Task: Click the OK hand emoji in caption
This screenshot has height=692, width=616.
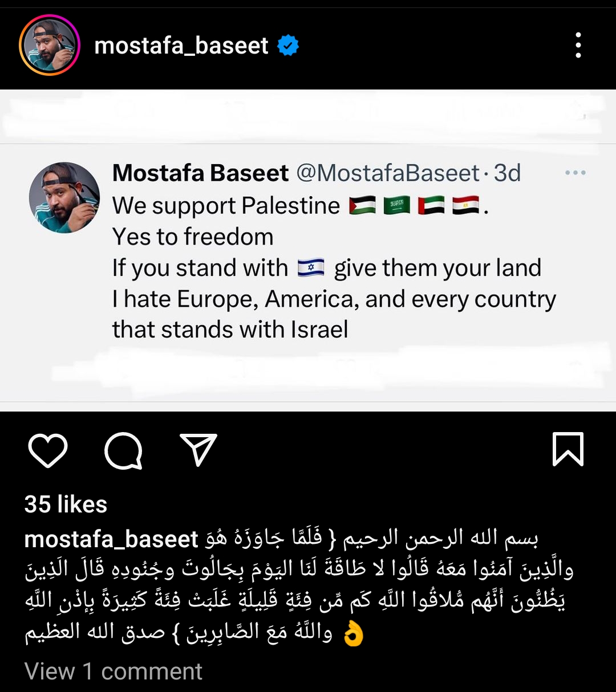Action: (x=354, y=634)
